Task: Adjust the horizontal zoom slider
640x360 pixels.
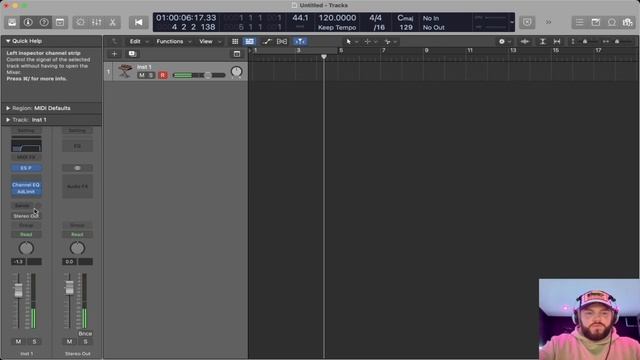Action: click(x=617, y=41)
